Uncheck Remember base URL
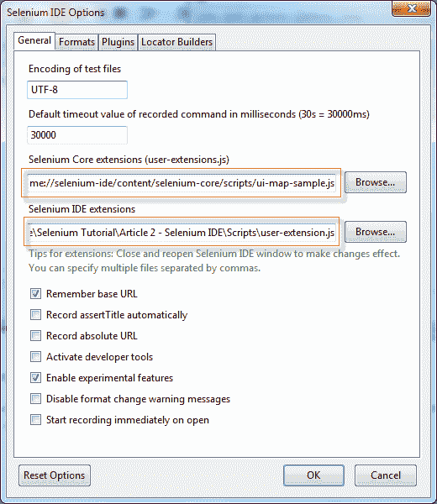This screenshot has width=437, height=504. [x=35, y=294]
